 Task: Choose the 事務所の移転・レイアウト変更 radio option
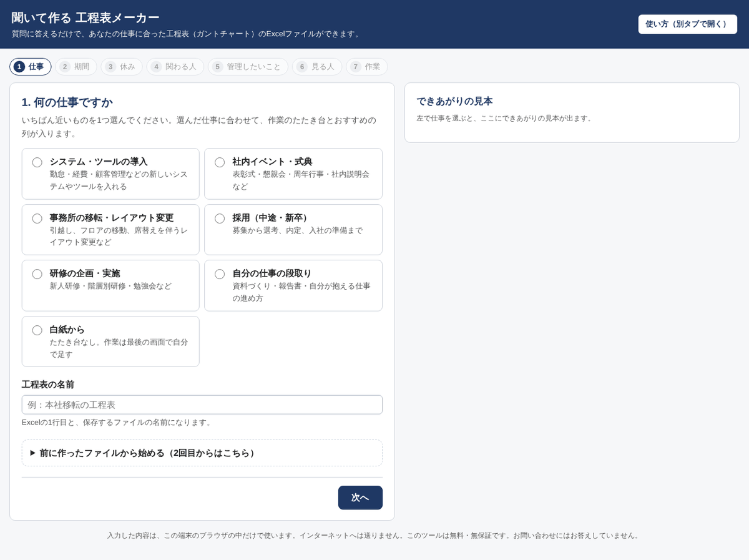tap(37, 219)
